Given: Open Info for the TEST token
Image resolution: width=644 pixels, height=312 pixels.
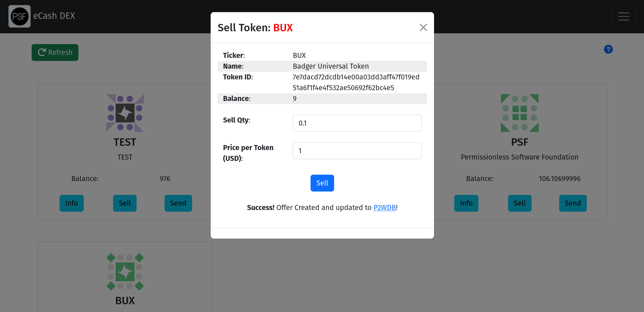Looking at the screenshot, I should [71, 203].
